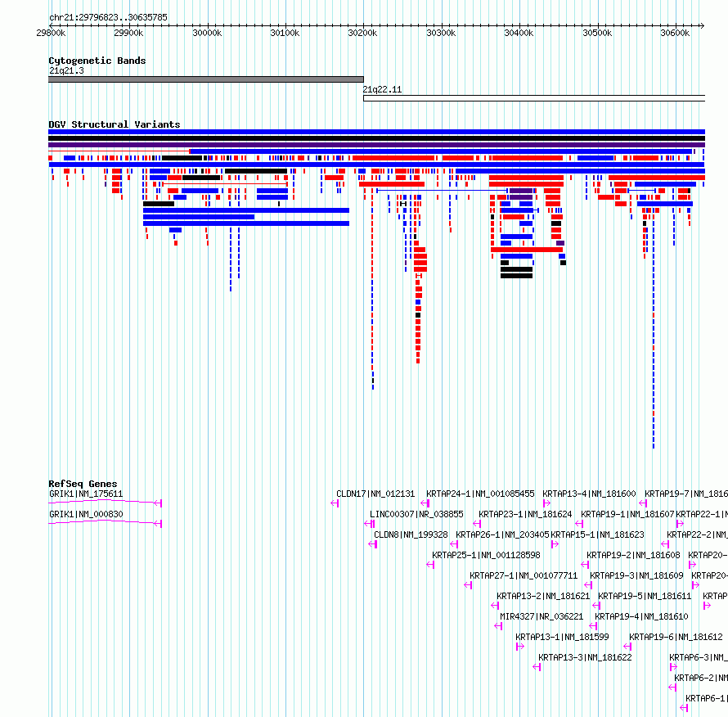Viewport: 728px width, 717px height.
Task: Click the magenta arrow glyph under KRTAP13-1
Action: pos(520,647)
